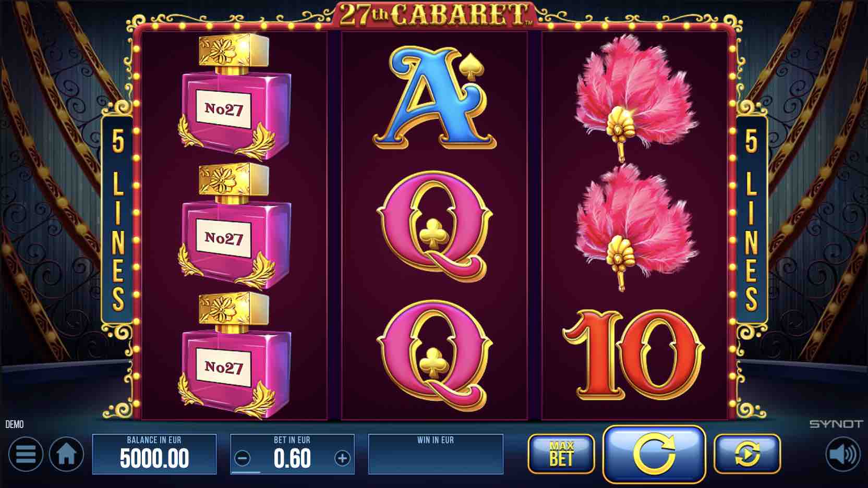Viewport: 868px width, 488px height.
Task: Spin the reels
Action: pyautogui.click(x=655, y=454)
